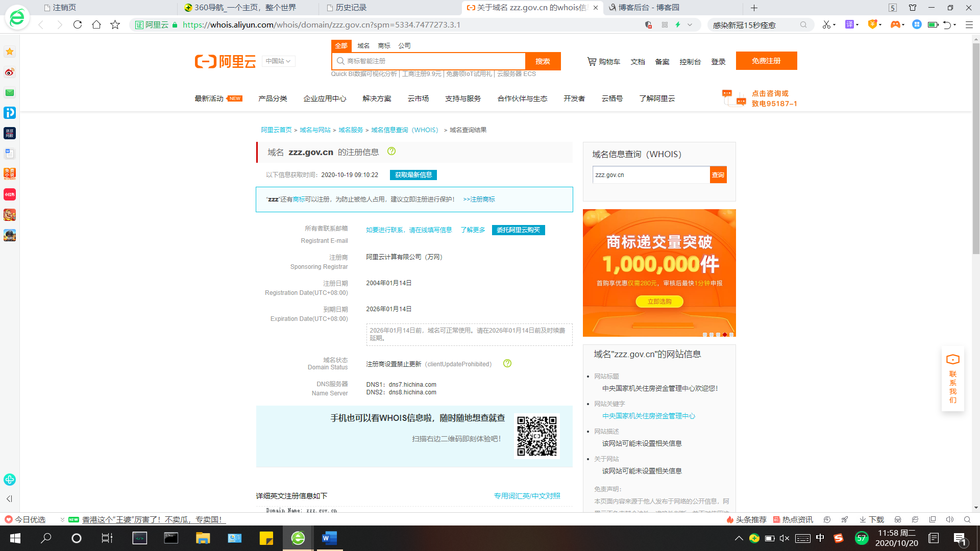The width and height of the screenshot is (980, 551).
Task: Click the browser refresh icon
Action: 78,24
